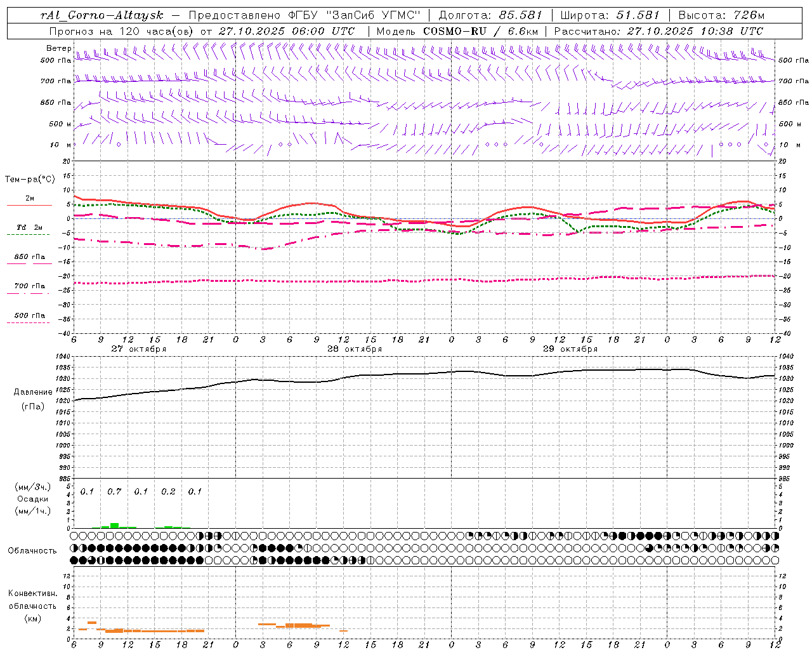Click the 985 tick on left pressure axis
Viewport: 812px width, 650px height.
(x=66, y=478)
